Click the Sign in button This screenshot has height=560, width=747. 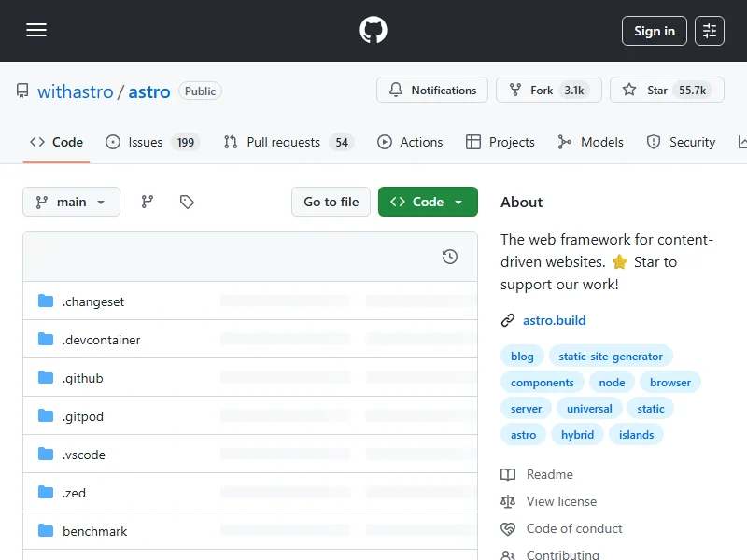pyautogui.click(x=655, y=31)
